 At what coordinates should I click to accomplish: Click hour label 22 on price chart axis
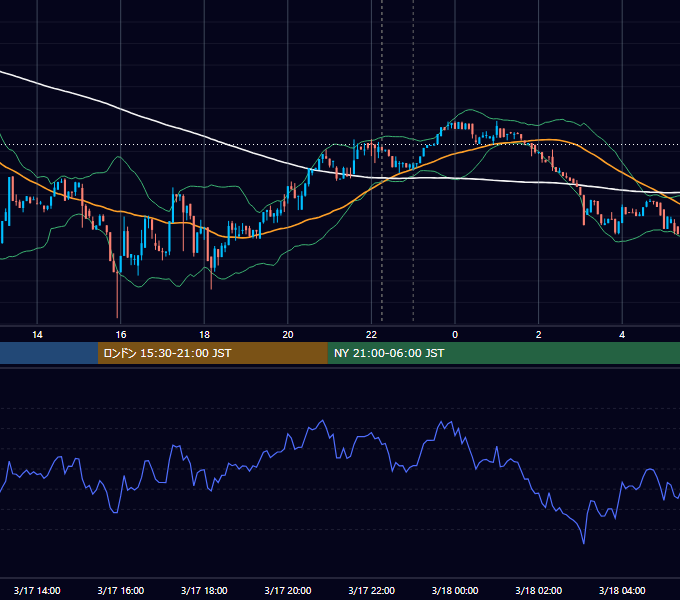tap(372, 335)
